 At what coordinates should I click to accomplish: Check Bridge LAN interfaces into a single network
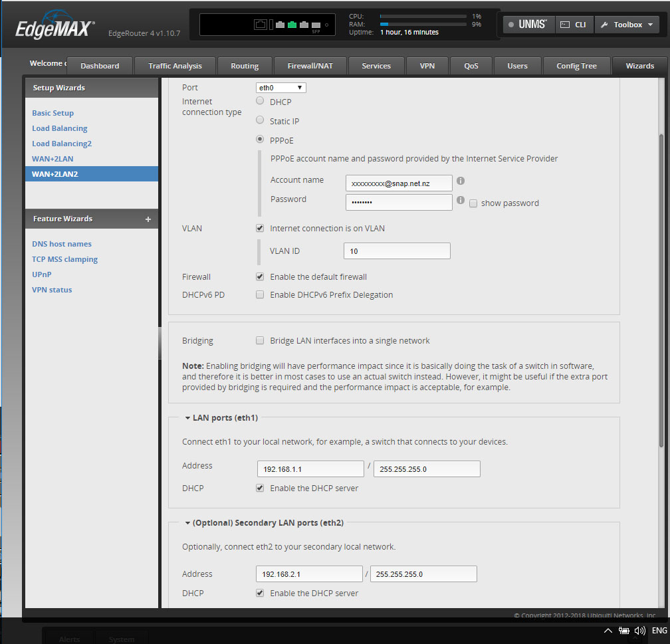pos(260,340)
